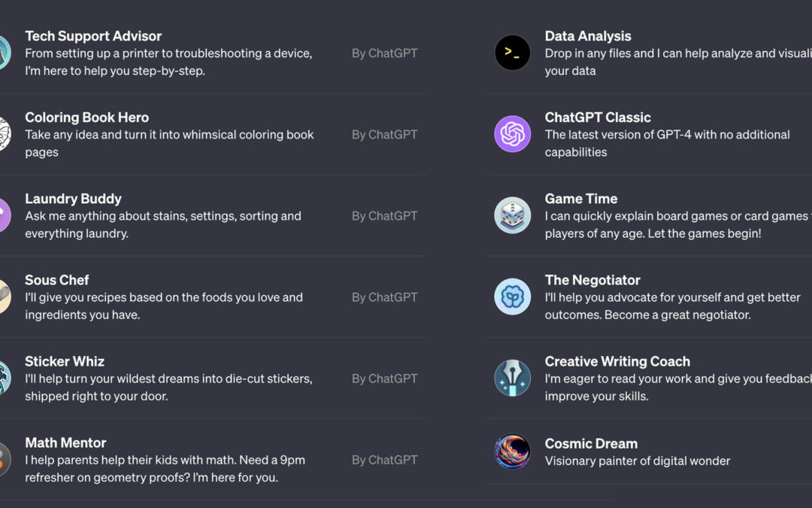Choose the Sticker Whiz title
812x508 pixels.
tap(65, 361)
